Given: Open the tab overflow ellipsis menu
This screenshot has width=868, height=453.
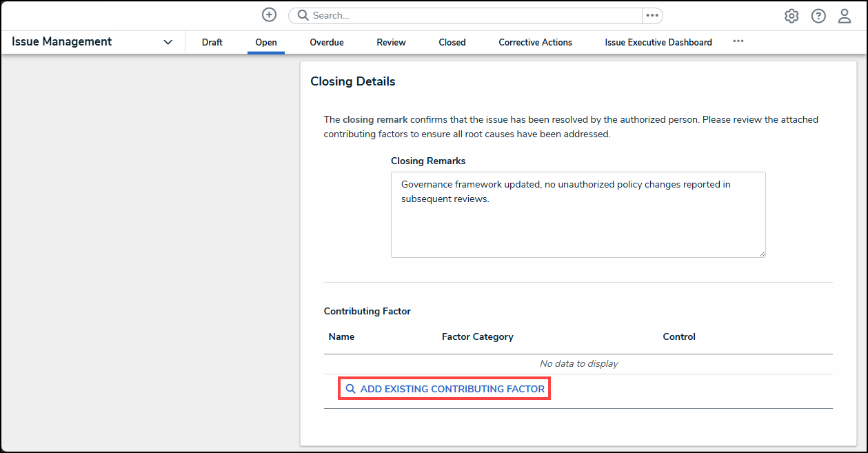Looking at the screenshot, I should tap(738, 41).
